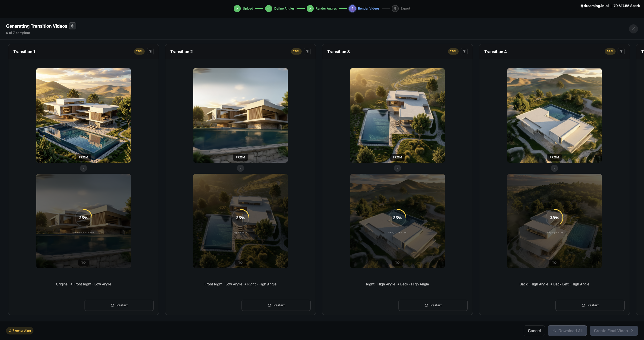Expand the chevron between Transition 1 images
Viewport: 644px width, 340px height.
pos(83,168)
